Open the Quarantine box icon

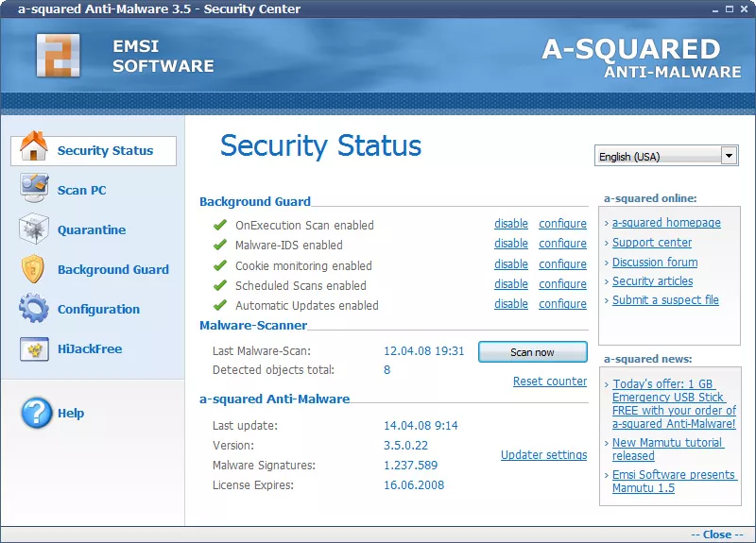coord(34,229)
